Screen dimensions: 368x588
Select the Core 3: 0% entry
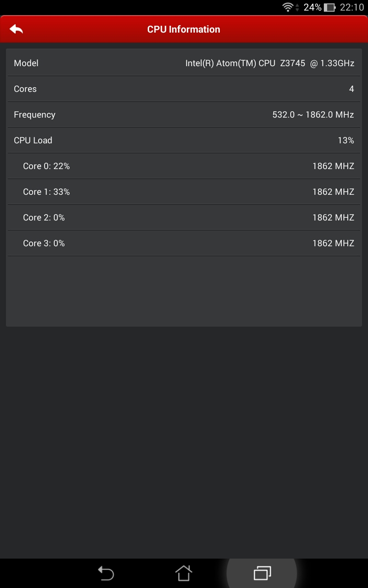point(184,243)
